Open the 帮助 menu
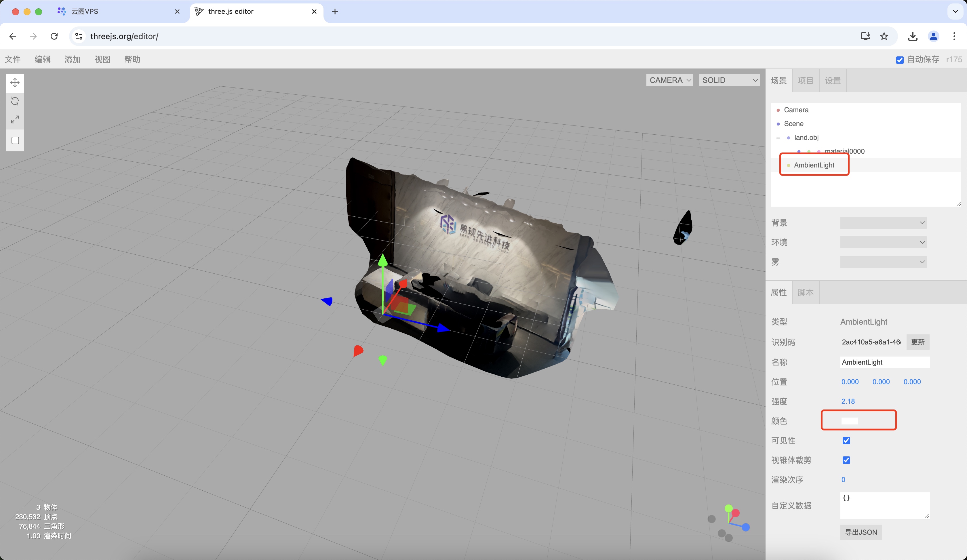This screenshot has width=967, height=560. pos(132,60)
